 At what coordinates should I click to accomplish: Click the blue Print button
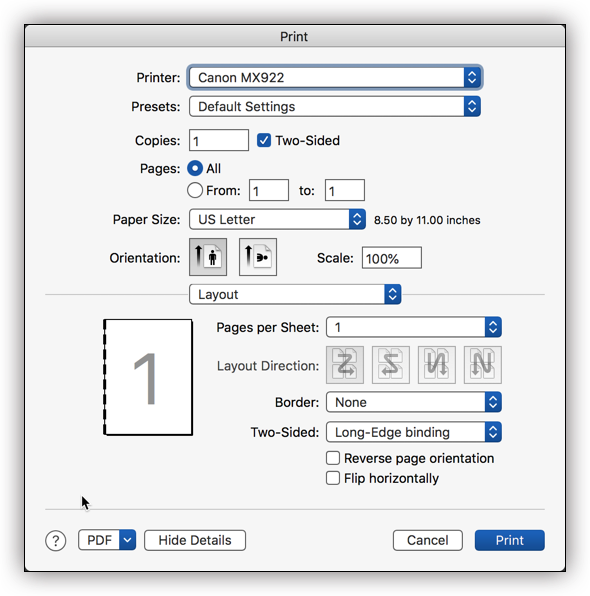pyautogui.click(x=509, y=540)
